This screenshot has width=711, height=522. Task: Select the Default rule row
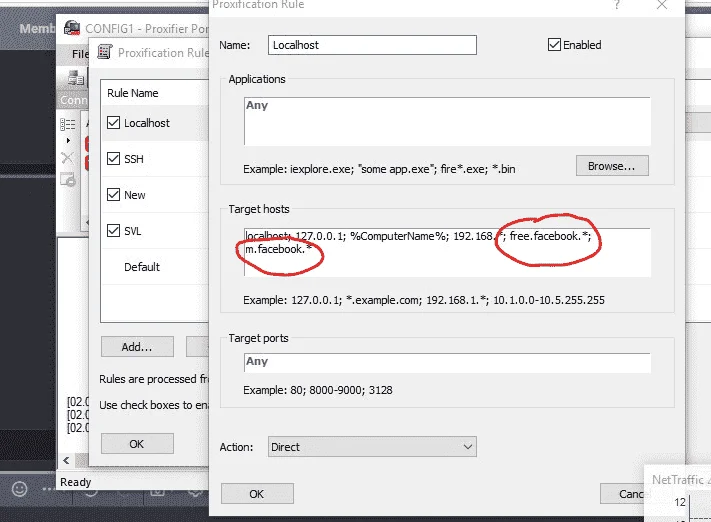(x=155, y=267)
